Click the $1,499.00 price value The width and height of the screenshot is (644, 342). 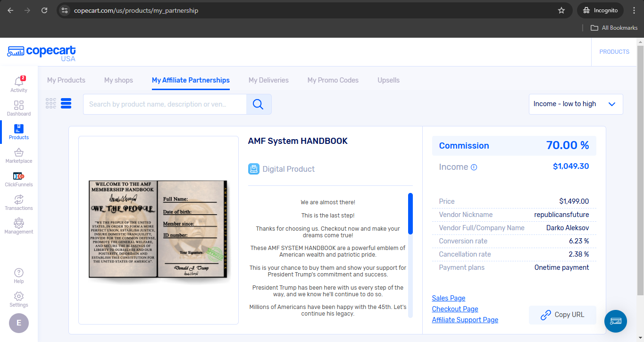[x=574, y=201]
